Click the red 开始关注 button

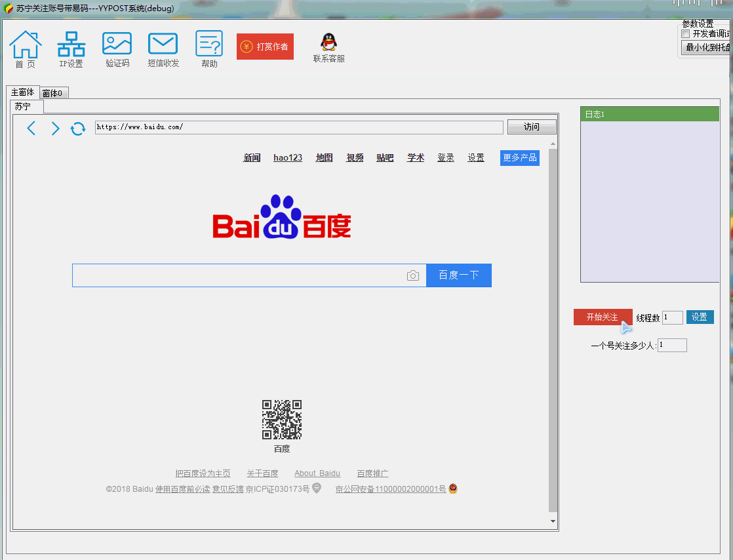coord(603,317)
